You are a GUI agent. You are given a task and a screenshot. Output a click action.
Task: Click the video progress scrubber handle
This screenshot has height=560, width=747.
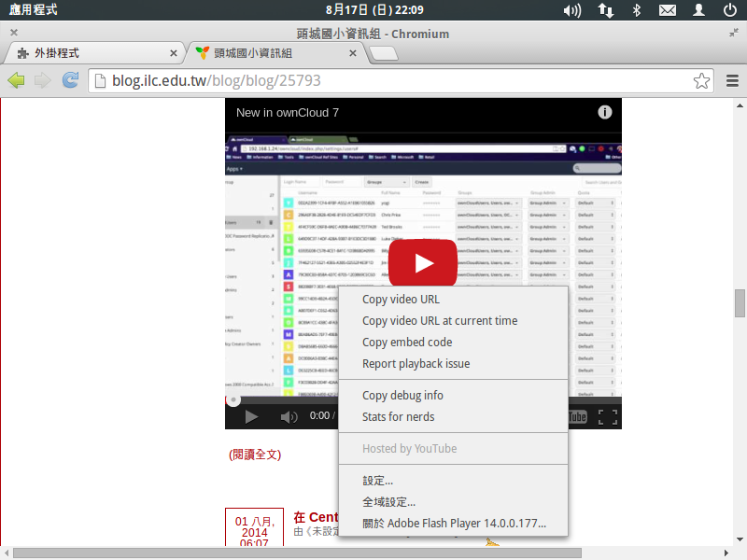pyautogui.click(x=233, y=400)
